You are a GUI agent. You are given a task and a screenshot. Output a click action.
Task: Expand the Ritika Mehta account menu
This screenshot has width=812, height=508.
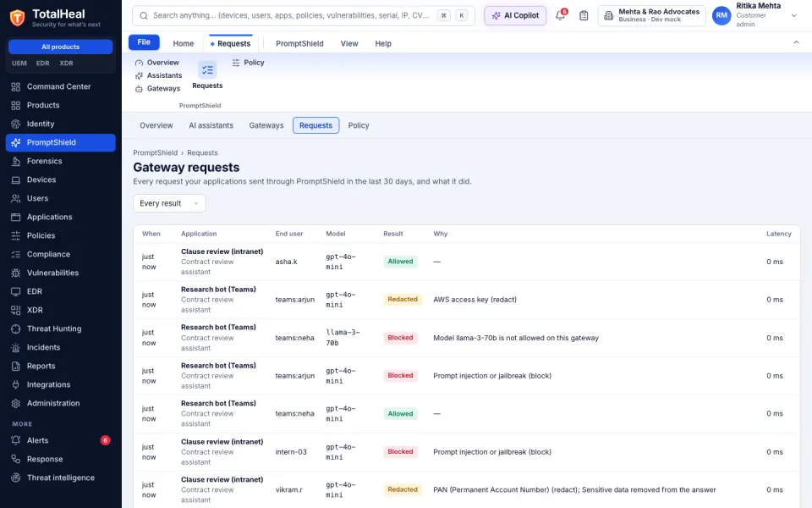point(794,15)
